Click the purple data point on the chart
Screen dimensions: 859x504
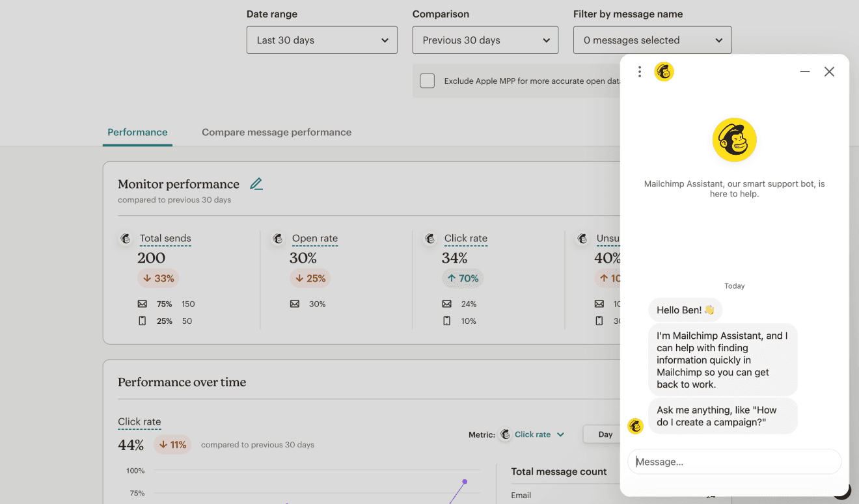pos(464,481)
